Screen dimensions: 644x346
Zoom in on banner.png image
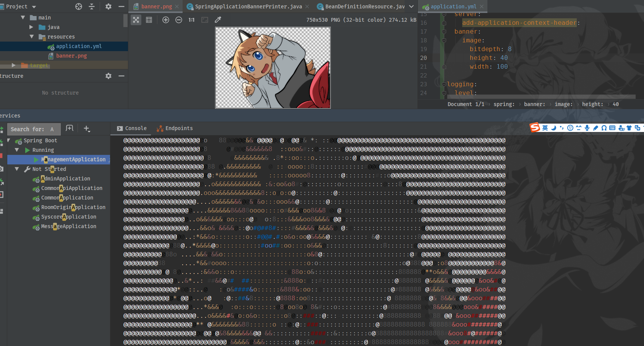166,20
